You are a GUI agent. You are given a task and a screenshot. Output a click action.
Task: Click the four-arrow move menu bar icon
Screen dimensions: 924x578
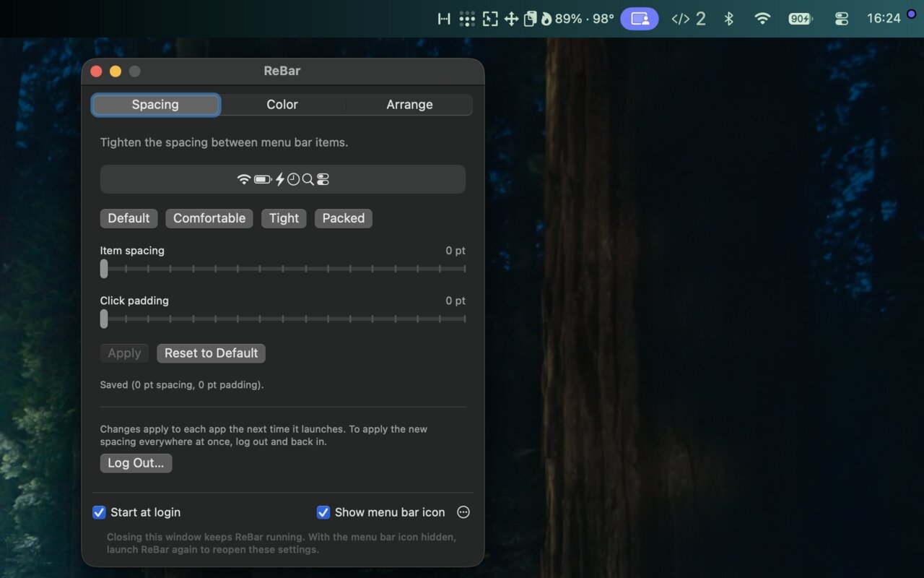pos(511,19)
